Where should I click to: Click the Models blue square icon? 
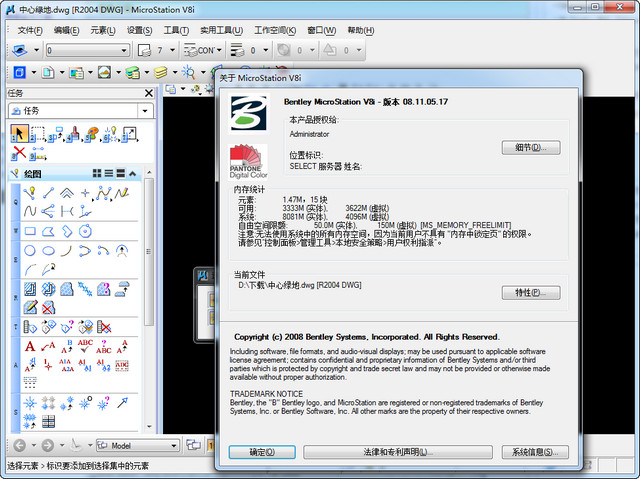[20, 73]
